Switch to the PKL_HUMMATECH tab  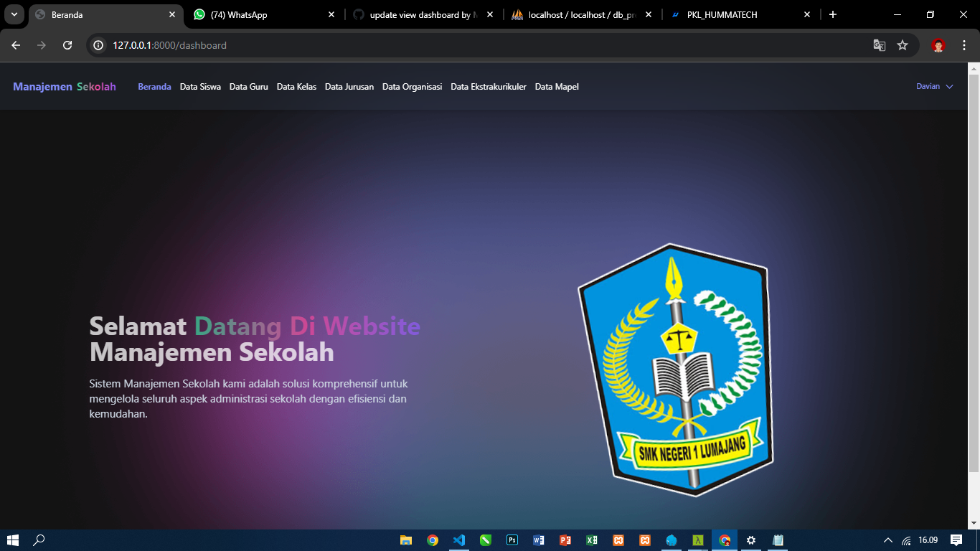[740, 14]
